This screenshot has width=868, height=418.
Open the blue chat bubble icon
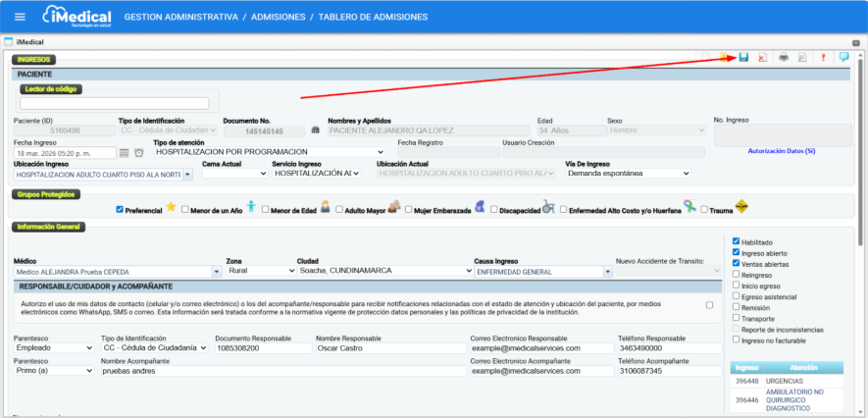(843, 58)
